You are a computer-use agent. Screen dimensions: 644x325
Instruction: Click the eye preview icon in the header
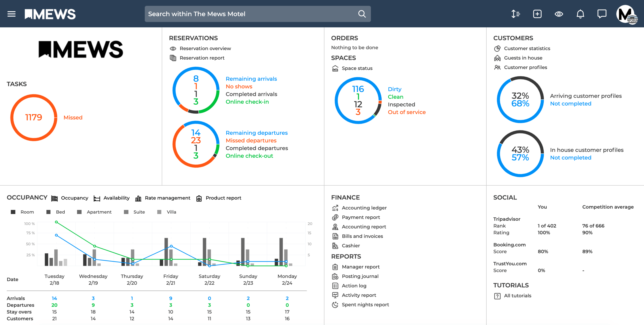[x=559, y=14]
